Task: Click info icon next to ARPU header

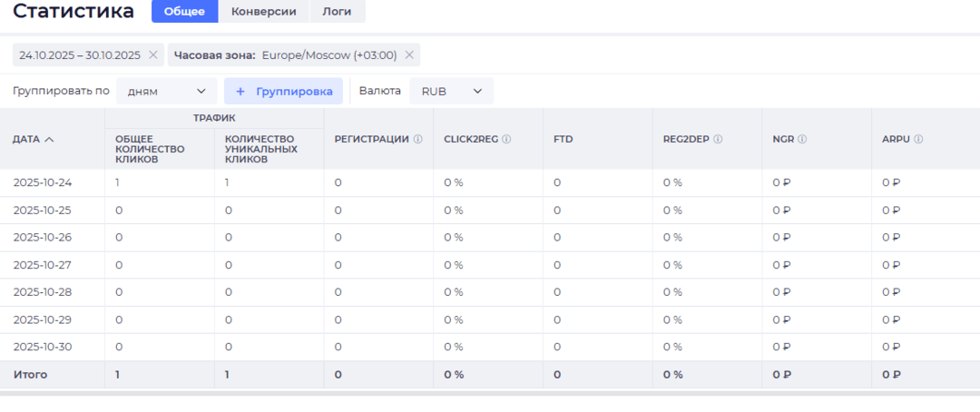Action: 918,140
